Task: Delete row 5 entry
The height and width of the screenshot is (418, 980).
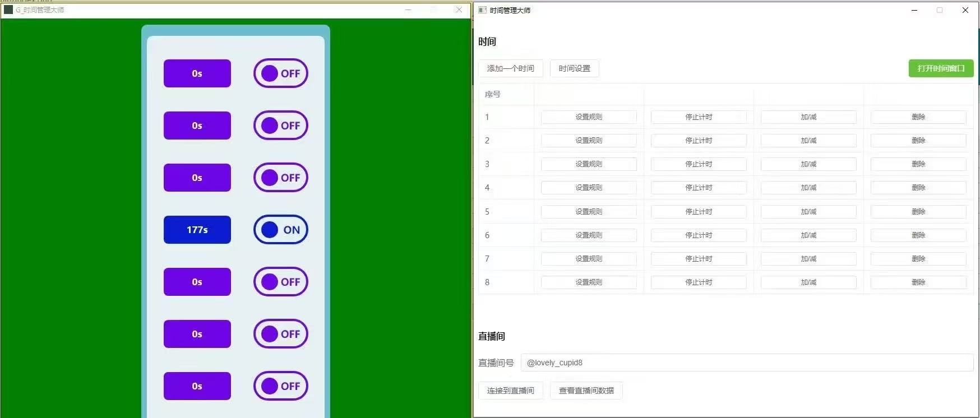Action: pyautogui.click(x=918, y=212)
